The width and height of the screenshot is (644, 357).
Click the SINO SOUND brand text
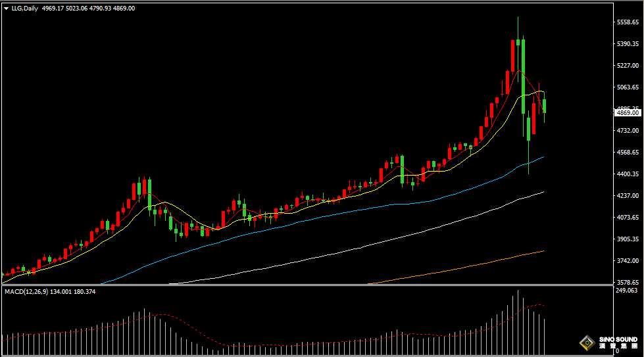617,339
